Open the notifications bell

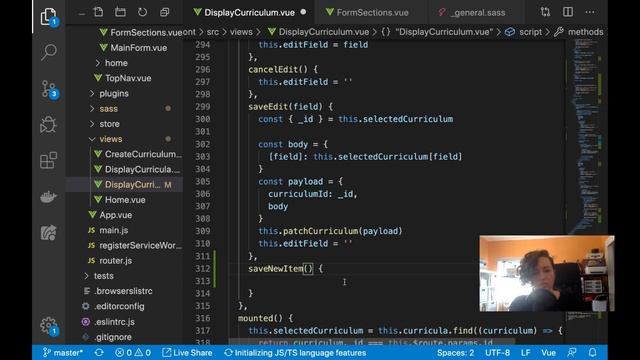tap(592, 353)
